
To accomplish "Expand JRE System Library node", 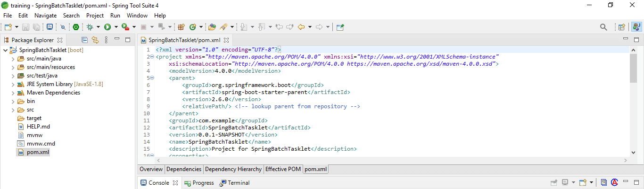I will pyautogui.click(x=13, y=84).
